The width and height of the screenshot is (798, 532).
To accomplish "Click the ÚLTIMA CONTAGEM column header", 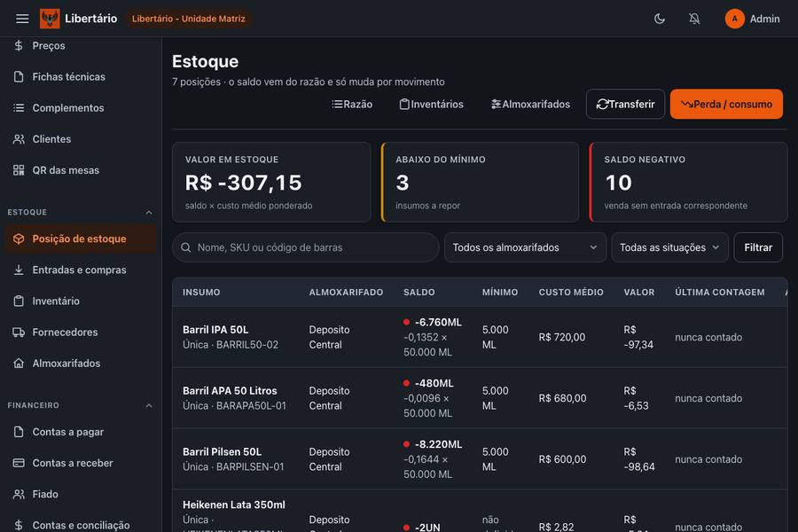I will (720, 293).
